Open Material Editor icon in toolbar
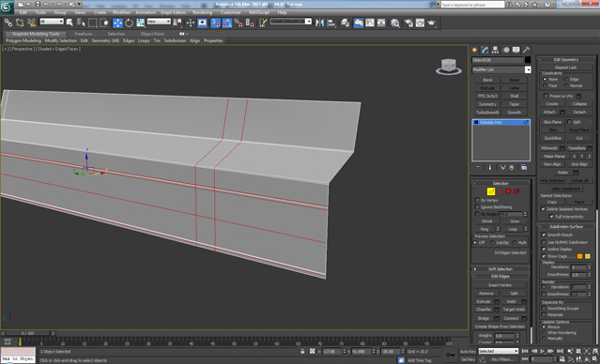The height and width of the screenshot is (364, 600). (395, 23)
